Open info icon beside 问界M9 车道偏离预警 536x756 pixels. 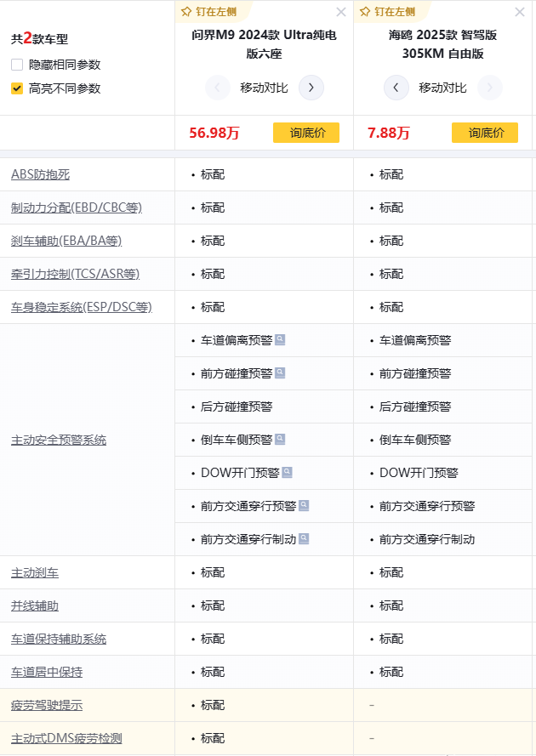point(280,340)
